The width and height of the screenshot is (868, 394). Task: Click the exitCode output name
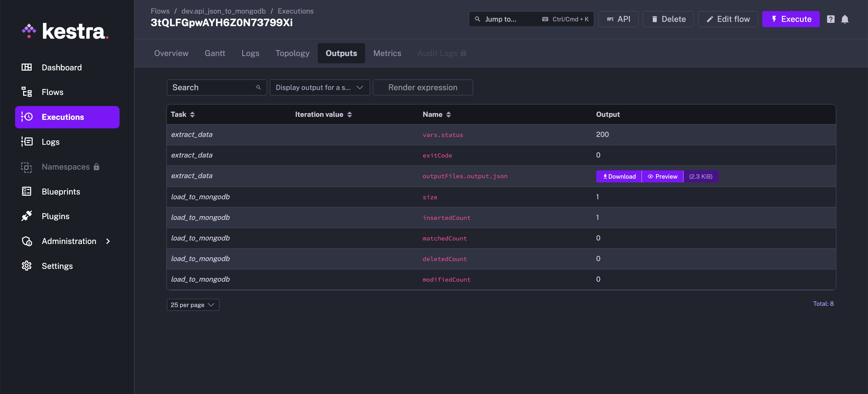(437, 155)
